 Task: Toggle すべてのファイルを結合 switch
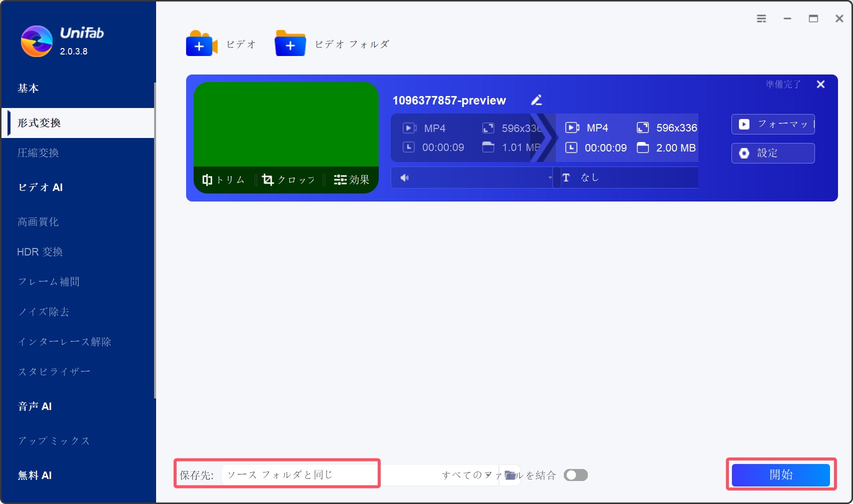click(576, 475)
